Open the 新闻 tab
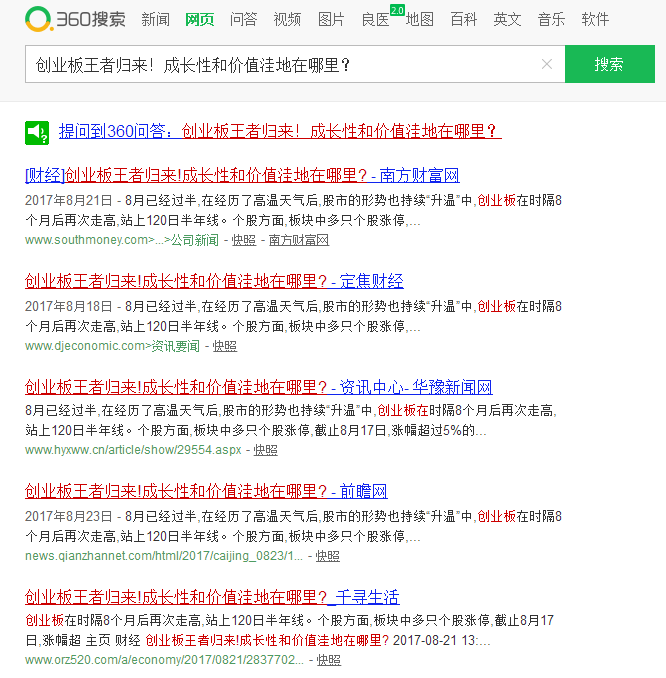The image size is (666, 678). pos(155,19)
